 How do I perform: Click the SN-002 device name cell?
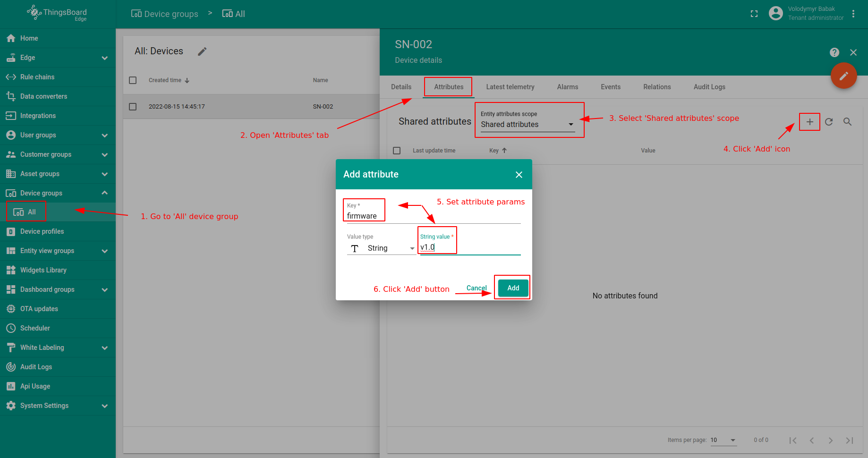323,107
